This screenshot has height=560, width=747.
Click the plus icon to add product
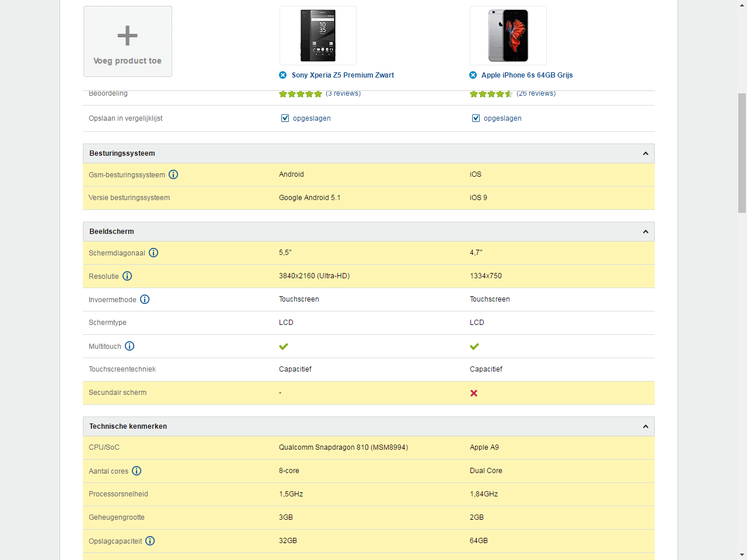tap(127, 36)
